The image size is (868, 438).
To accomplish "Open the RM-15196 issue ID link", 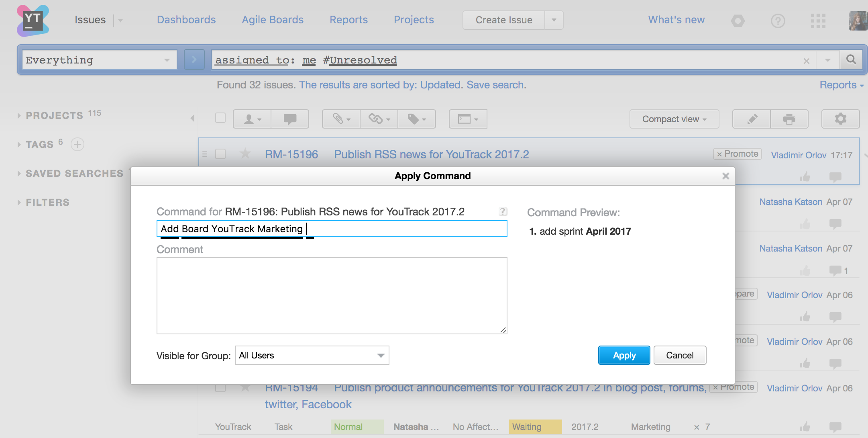I will pos(291,154).
